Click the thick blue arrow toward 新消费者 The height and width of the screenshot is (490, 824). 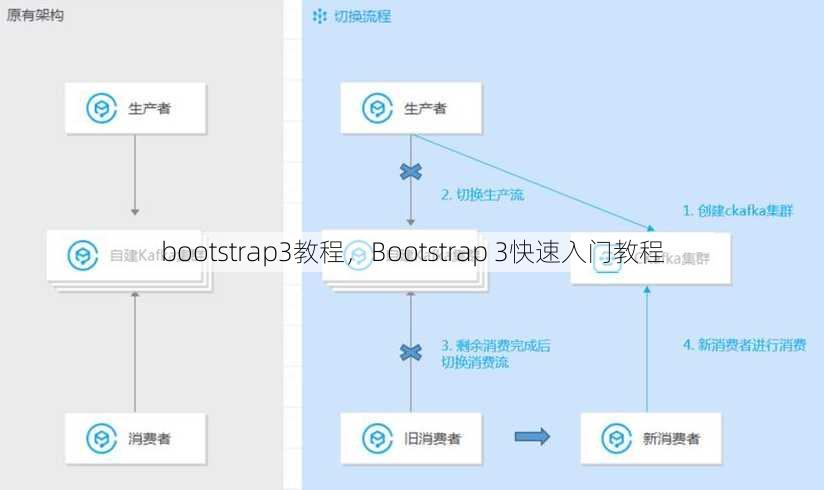coord(532,436)
